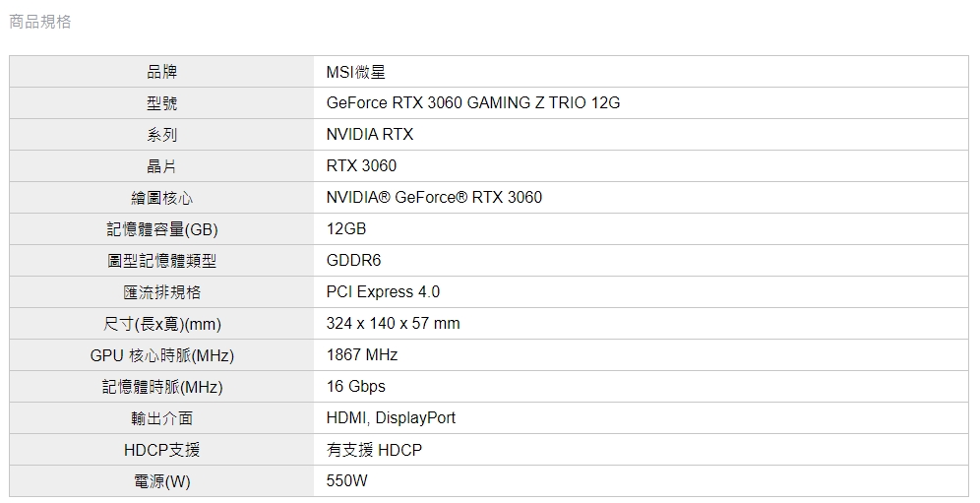Click the 繪圖核心 label cell
This screenshot has width=980, height=503.
coord(162,198)
